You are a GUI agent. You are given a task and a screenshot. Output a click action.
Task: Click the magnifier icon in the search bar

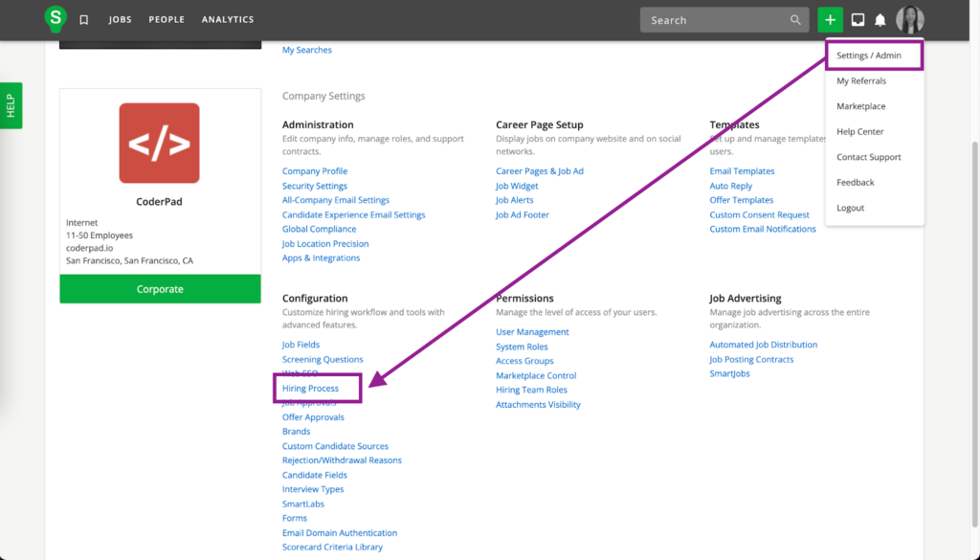click(795, 19)
